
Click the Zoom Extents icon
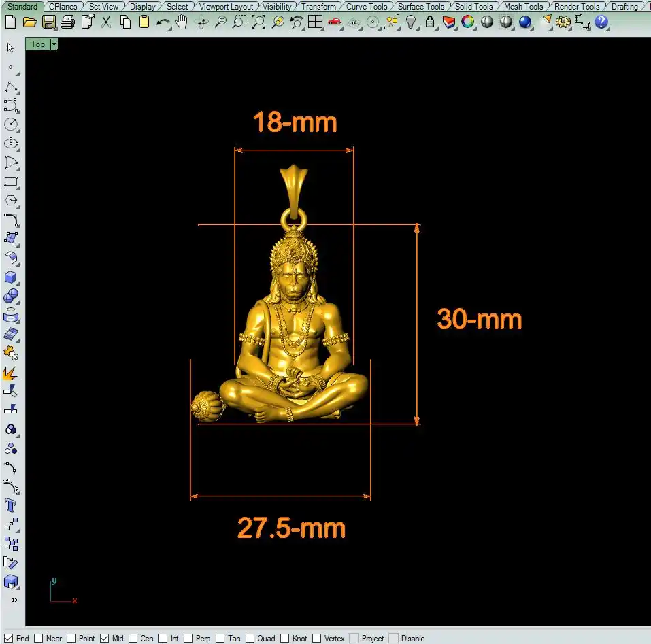258,22
